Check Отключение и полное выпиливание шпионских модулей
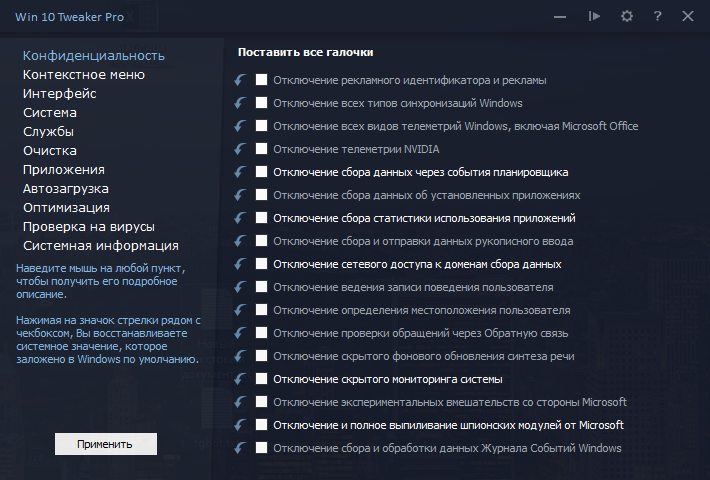The image size is (710, 480). (x=261, y=425)
